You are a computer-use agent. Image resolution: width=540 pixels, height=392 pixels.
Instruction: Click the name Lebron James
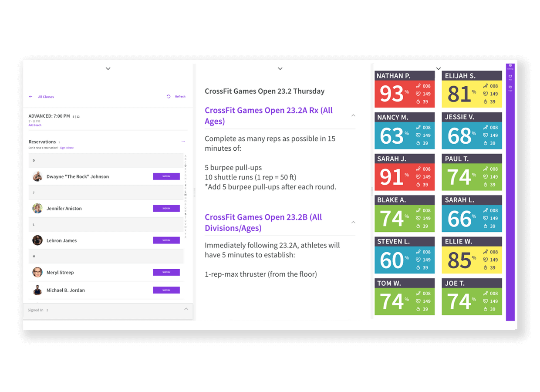(61, 240)
